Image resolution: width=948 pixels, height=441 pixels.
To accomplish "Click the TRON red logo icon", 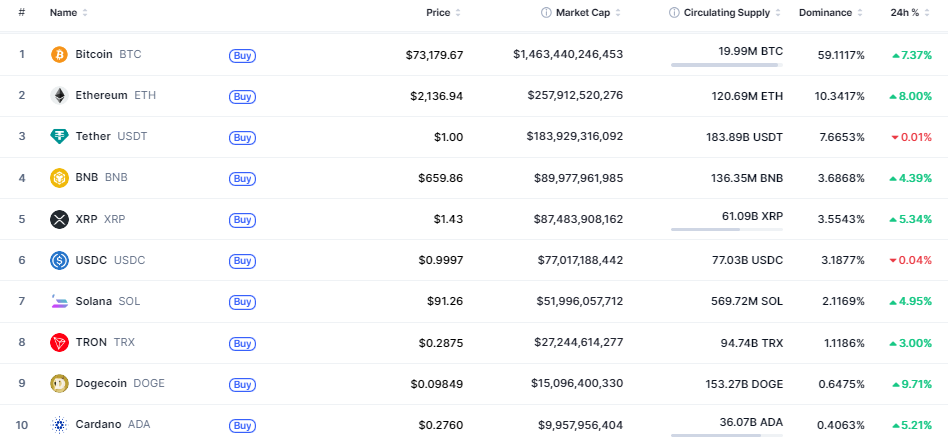I will 59,342.
